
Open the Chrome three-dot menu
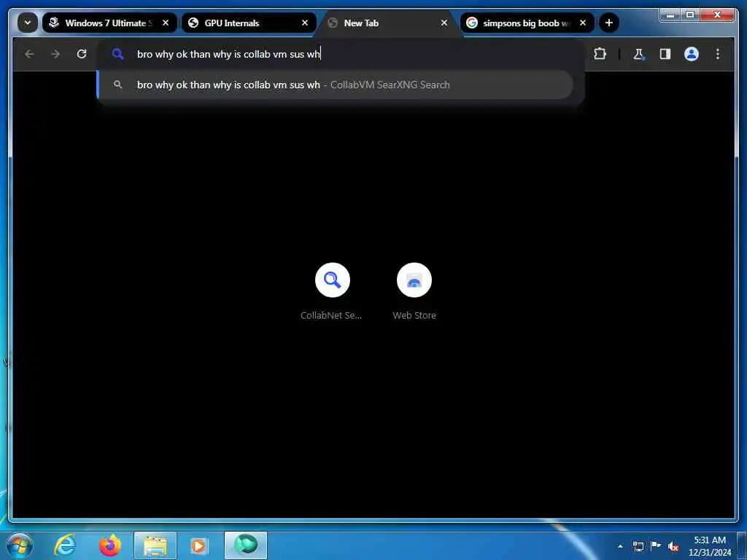[718, 54]
